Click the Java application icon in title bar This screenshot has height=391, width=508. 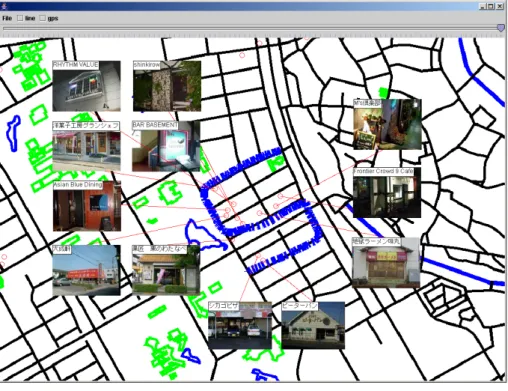point(4,6)
